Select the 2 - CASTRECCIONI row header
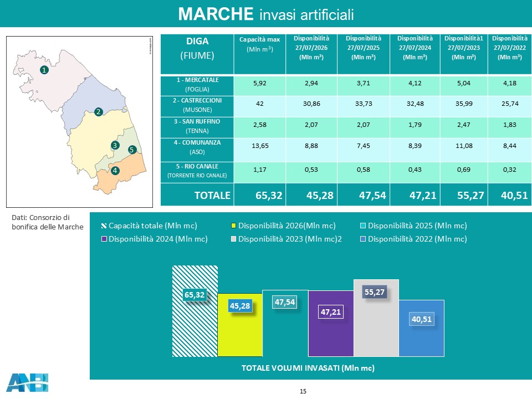Image resolution: width=532 pixels, height=399 pixels. point(197,105)
